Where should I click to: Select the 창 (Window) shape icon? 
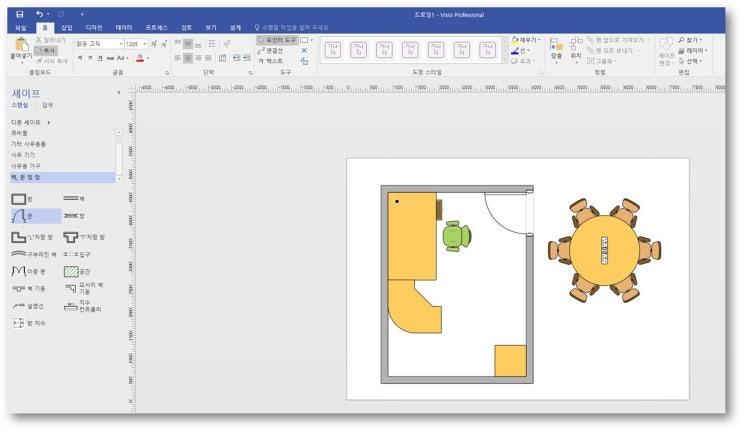74,216
